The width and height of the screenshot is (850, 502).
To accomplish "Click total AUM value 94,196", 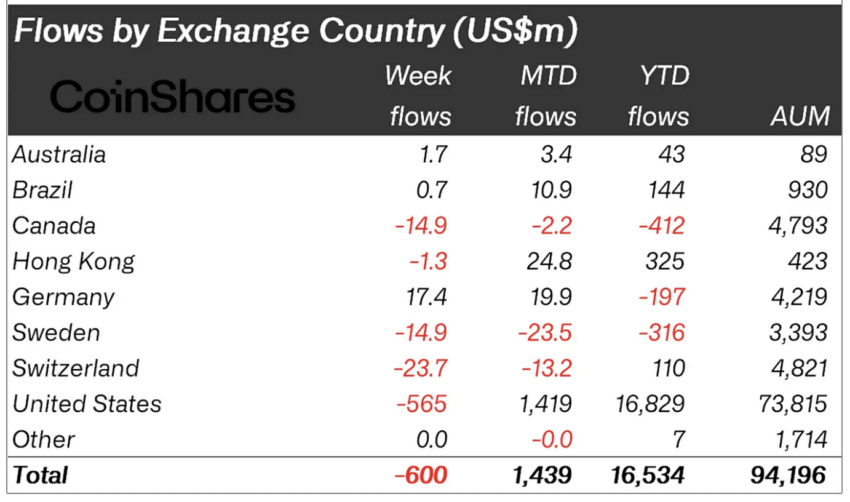I will tap(789, 475).
